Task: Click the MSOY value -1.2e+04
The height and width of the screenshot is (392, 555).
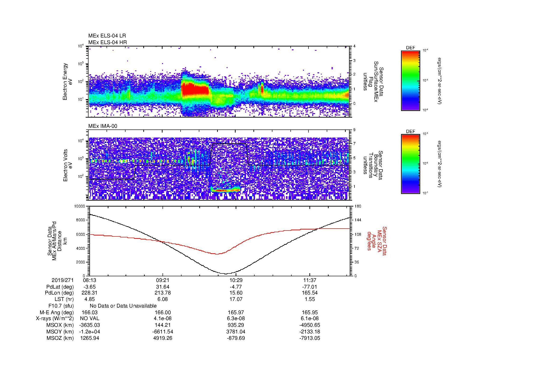Action: 89,332
